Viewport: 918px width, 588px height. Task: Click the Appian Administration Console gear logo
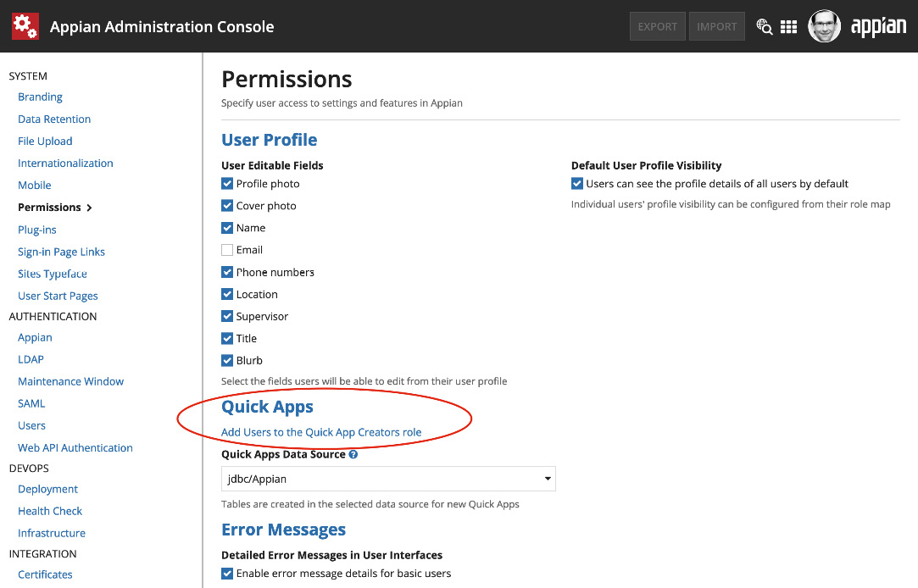point(25,26)
